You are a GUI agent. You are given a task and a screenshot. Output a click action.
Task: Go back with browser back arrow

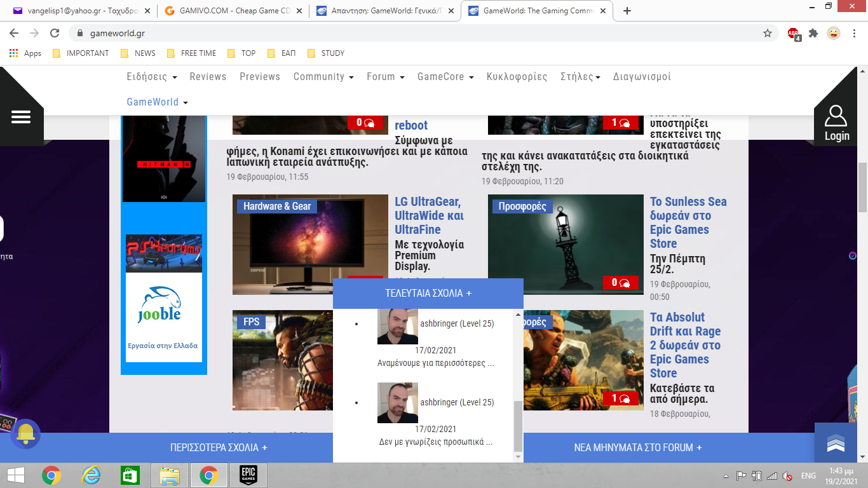(14, 33)
